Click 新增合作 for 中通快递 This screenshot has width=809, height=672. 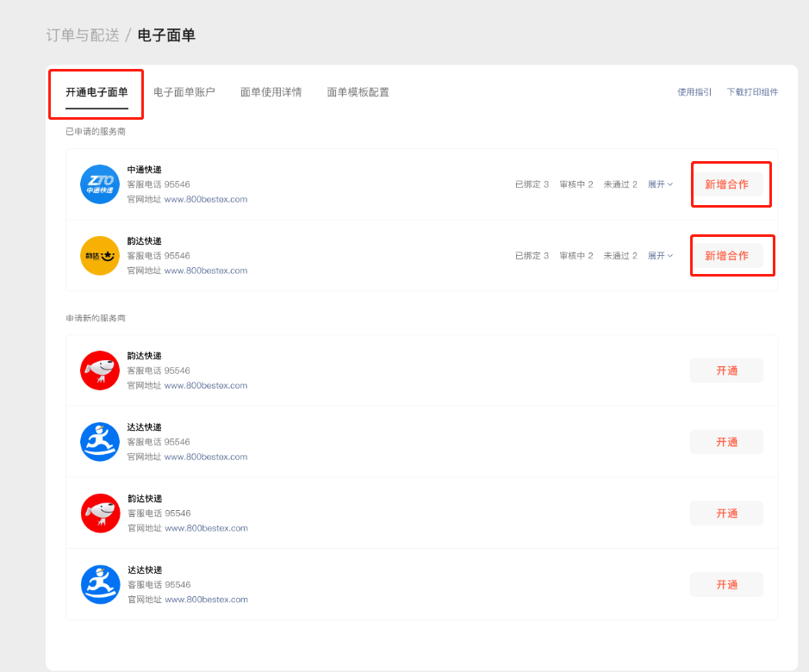[726, 184]
